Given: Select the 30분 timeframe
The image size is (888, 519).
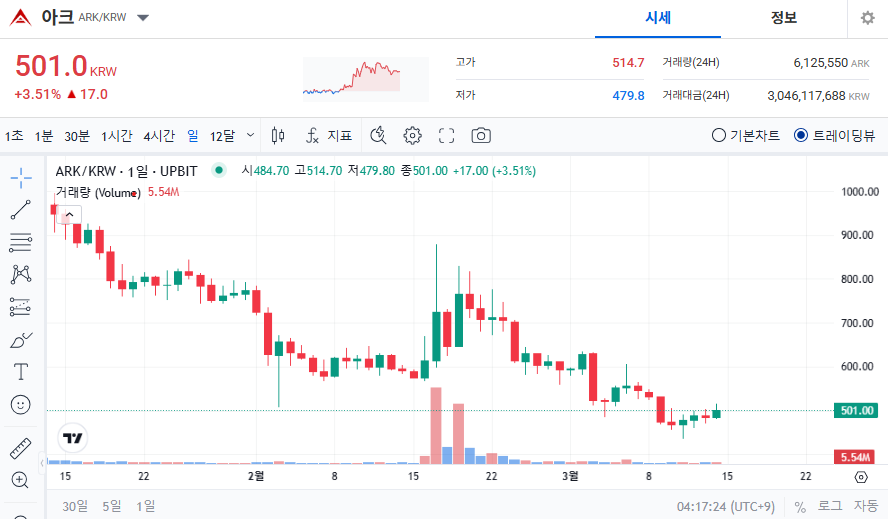Looking at the screenshot, I should click(x=77, y=136).
